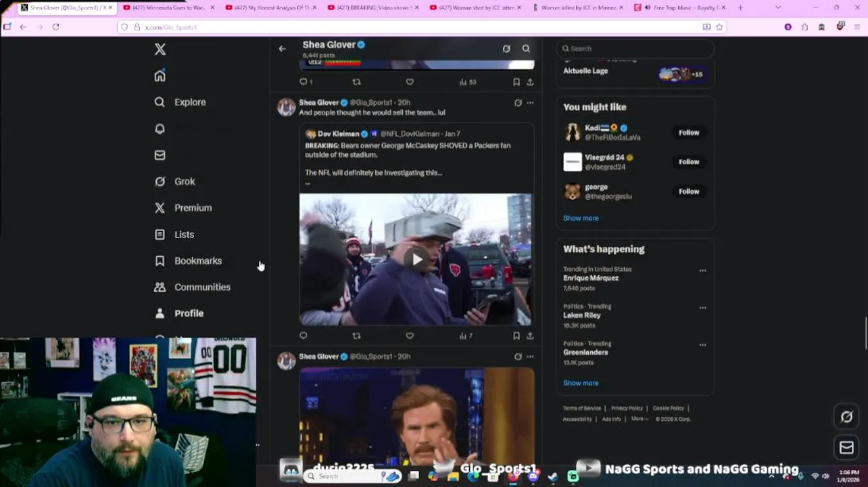Bookmark the top partially visible post
This screenshot has width=868, height=487.
coord(516,82)
